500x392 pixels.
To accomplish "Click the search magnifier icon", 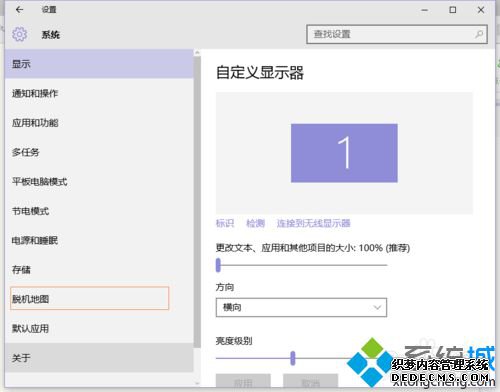I will [479, 34].
